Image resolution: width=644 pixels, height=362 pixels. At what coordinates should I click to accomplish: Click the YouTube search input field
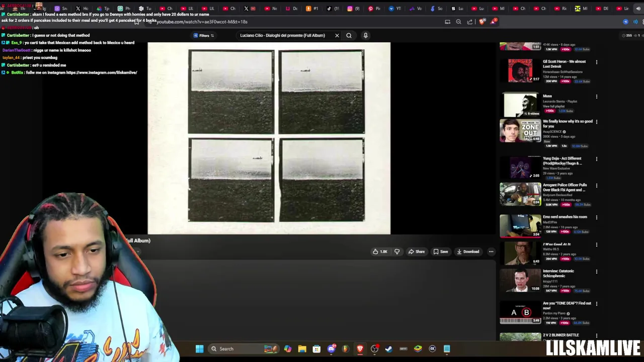283,35
